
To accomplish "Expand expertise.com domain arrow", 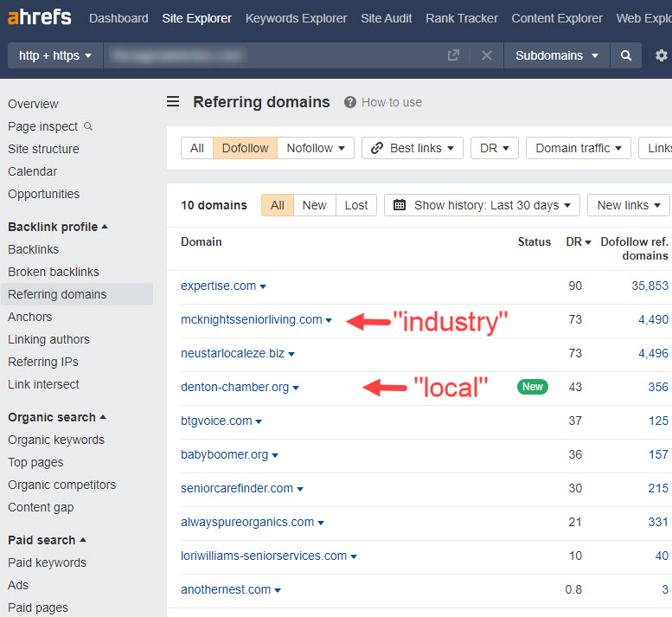I will coord(263,286).
